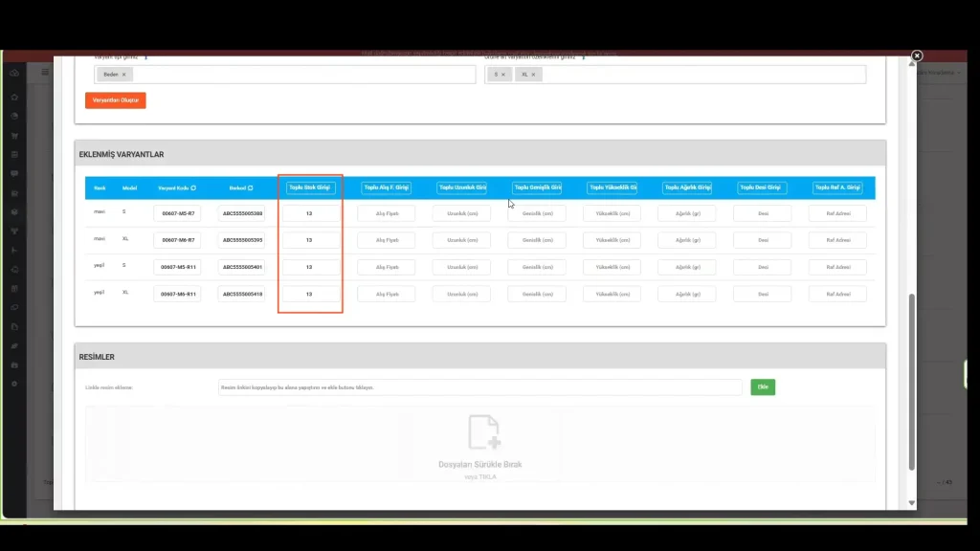The height and width of the screenshot is (551, 980).
Task: Click Toplu Desi Girişi header button
Action: [762, 187]
